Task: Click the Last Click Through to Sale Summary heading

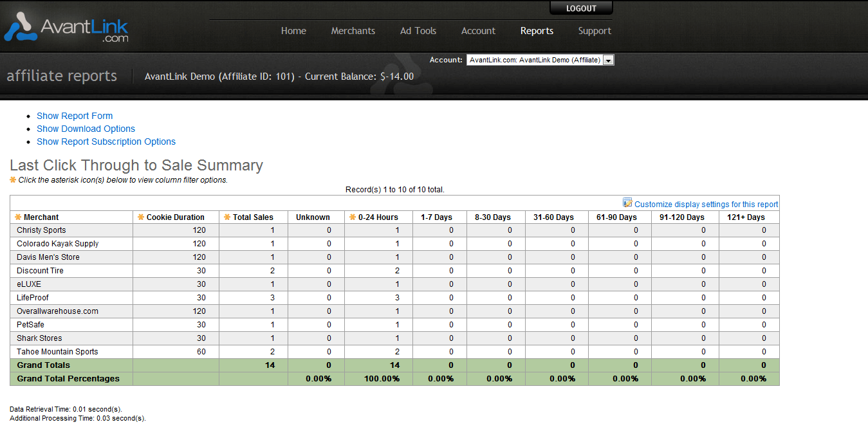Action: [x=136, y=165]
